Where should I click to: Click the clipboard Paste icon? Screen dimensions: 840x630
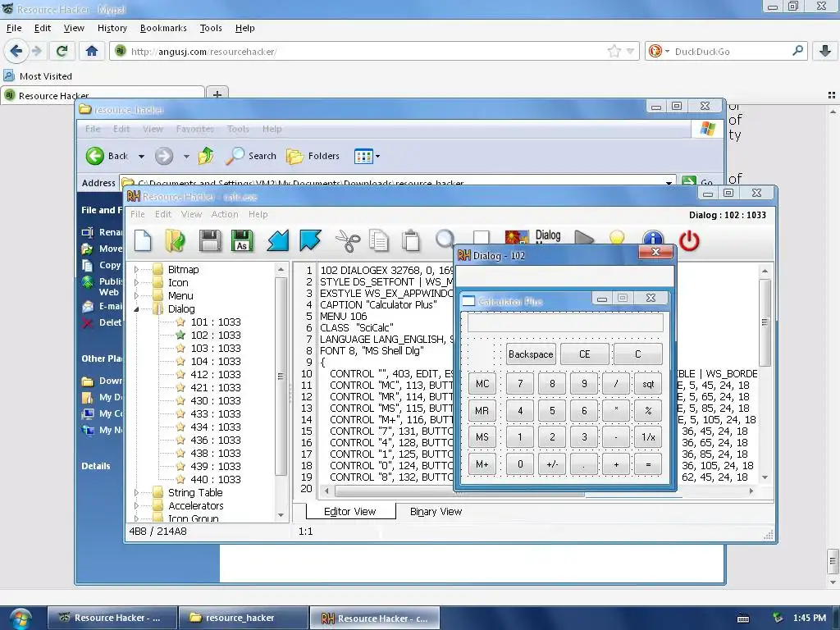click(412, 240)
